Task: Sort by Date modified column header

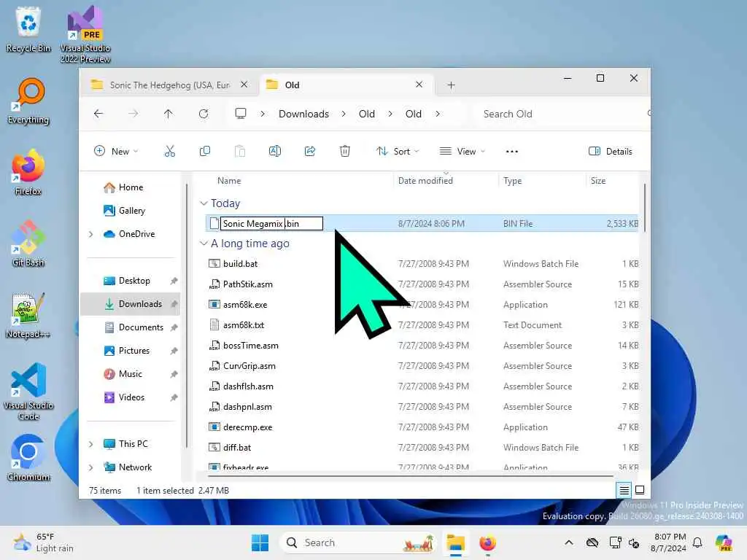Action: [425, 181]
